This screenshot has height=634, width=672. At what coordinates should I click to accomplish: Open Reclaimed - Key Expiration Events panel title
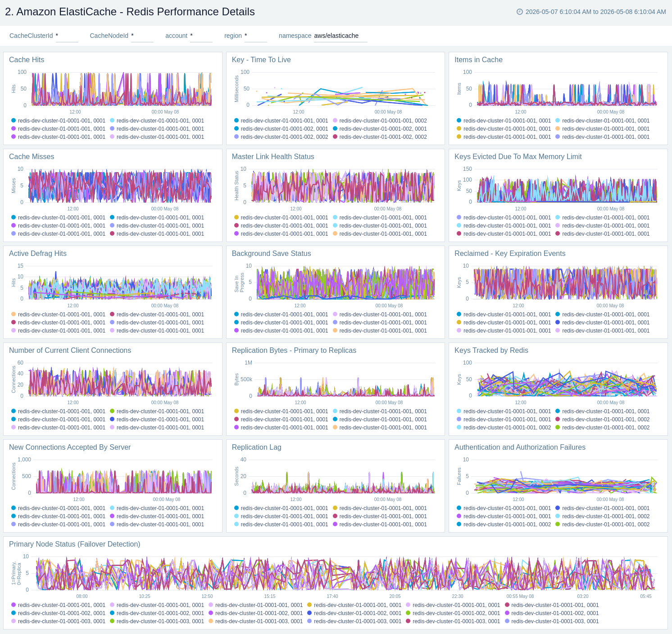(x=510, y=253)
